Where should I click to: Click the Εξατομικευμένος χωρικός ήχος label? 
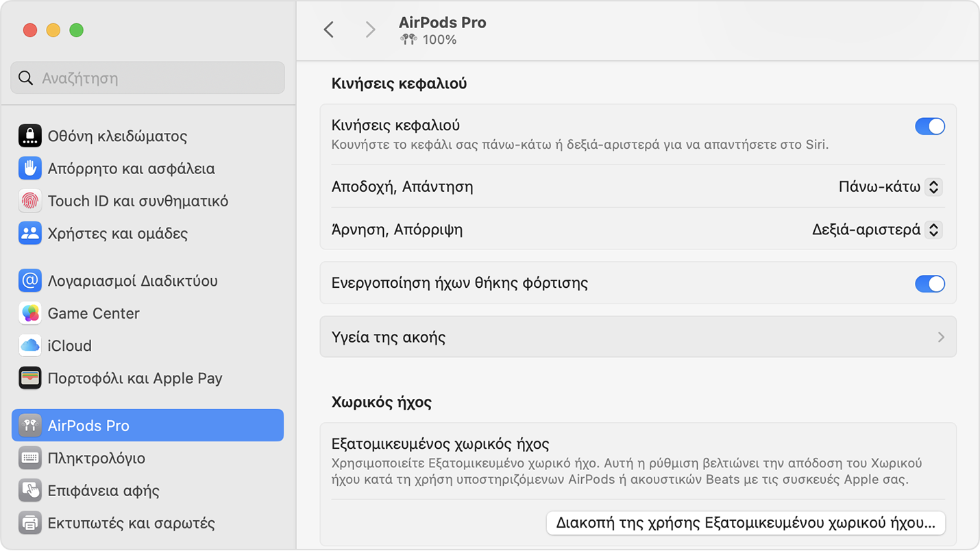(440, 444)
